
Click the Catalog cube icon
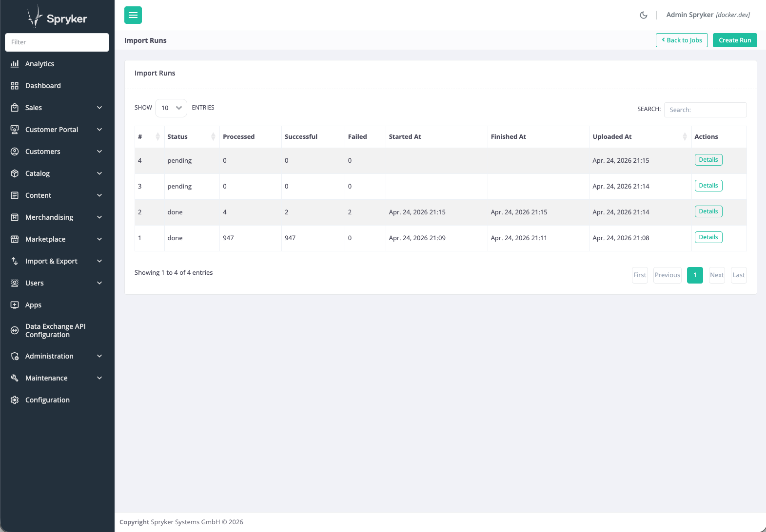click(15, 173)
